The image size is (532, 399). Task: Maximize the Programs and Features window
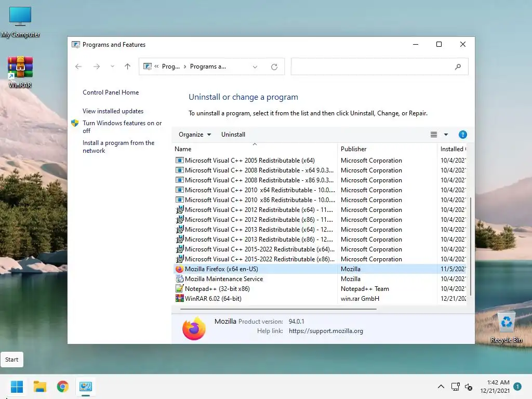(438, 45)
